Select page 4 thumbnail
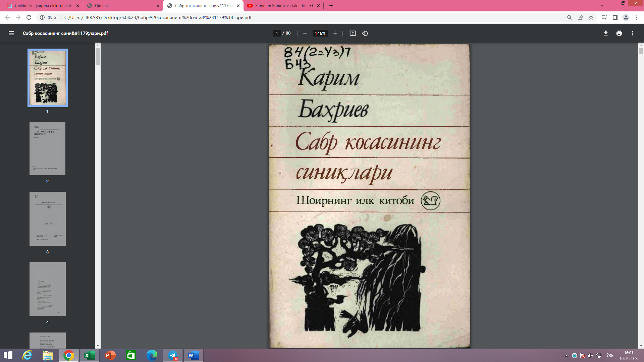The width and height of the screenshot is (644, 362). (47, 289)
